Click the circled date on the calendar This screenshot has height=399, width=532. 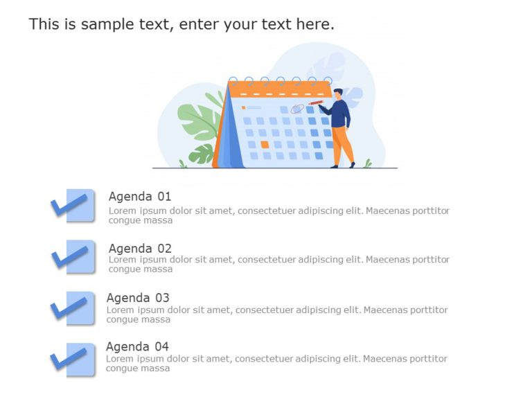[x=297, y=109]
